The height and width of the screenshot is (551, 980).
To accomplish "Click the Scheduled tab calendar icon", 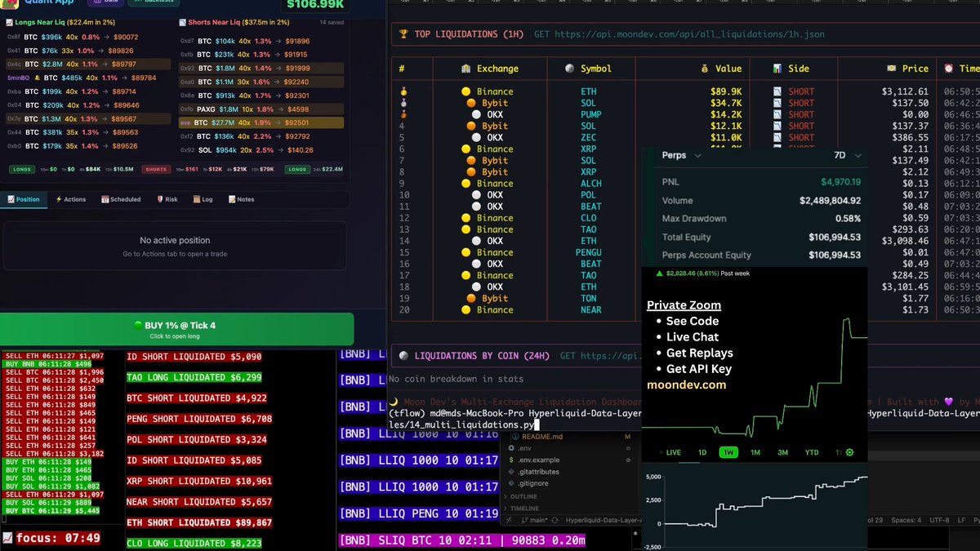I will point(105,199).
